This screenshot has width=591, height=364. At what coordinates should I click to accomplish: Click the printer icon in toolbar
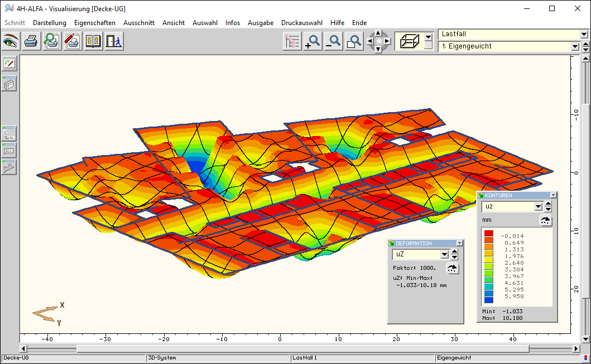31,41
